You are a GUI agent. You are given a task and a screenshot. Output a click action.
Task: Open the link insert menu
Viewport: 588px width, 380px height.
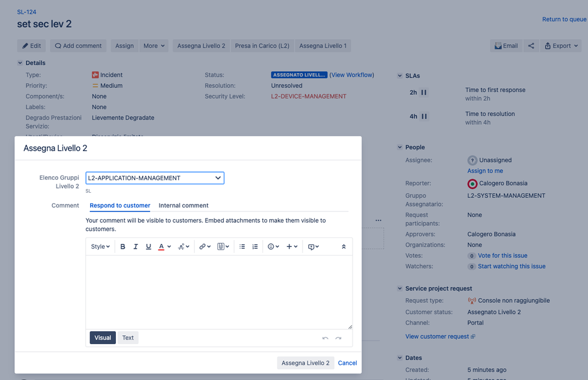(x=205, y=247)
